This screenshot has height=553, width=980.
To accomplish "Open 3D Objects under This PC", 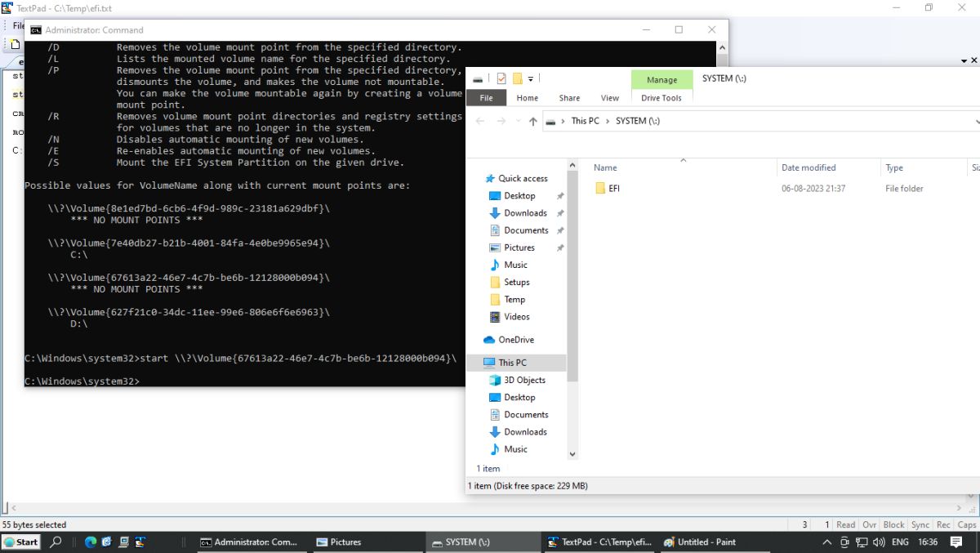I will tap(524, 380).
